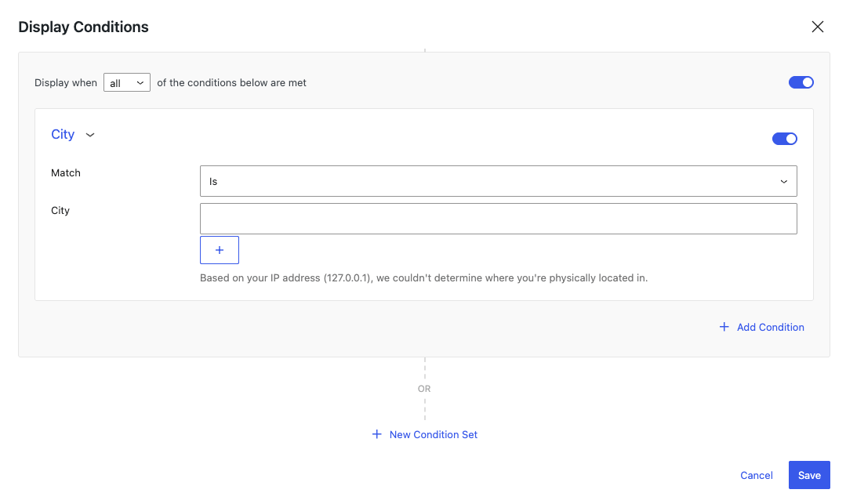Toggle the condition set switch beside 'Display when'

click(801, 82)
